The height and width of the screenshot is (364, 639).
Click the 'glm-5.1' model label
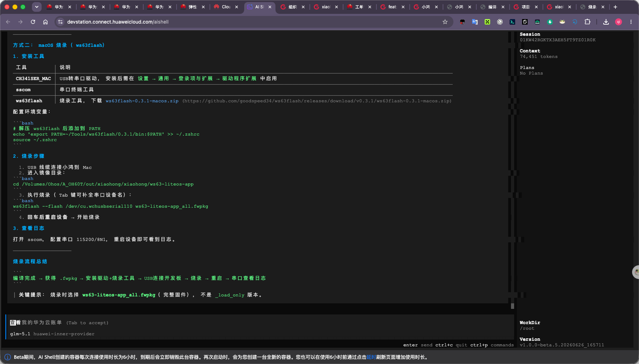coord(20,334)
